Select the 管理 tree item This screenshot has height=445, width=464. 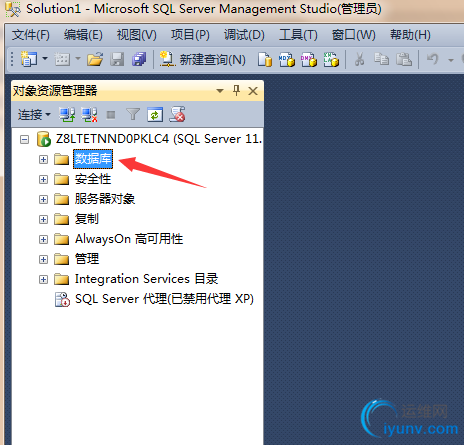(x=87, y=259)
